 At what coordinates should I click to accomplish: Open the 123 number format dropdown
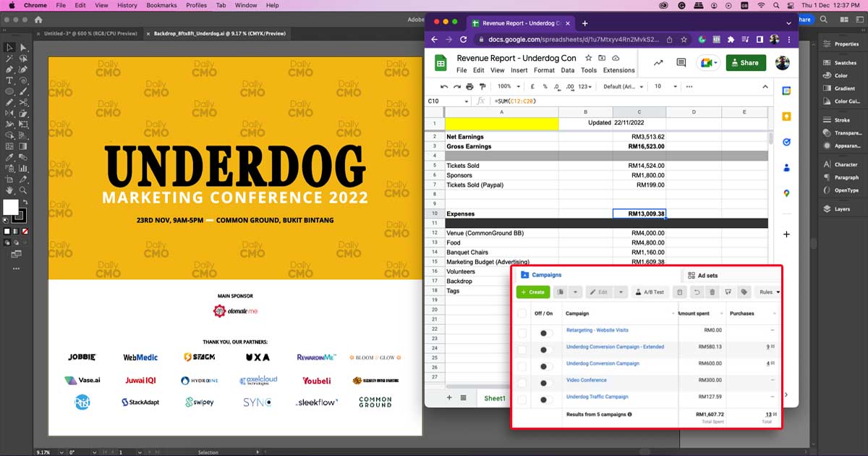coord(585,87)
